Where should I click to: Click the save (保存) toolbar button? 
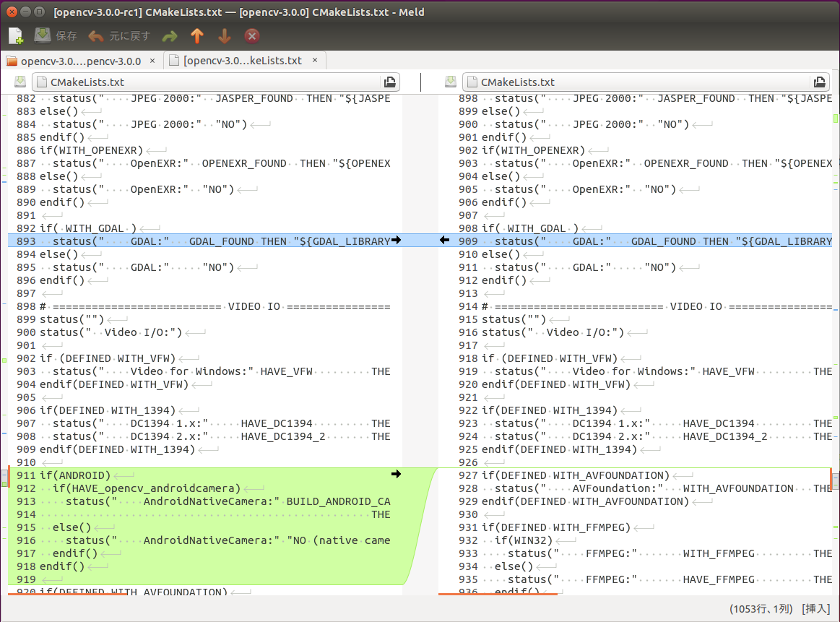pyautogui.click(x=56, y=36)
